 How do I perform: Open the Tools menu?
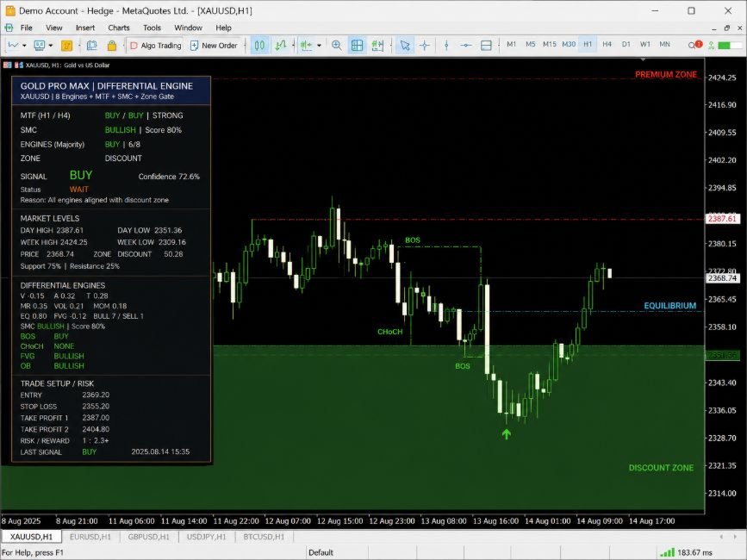(152, 28)
